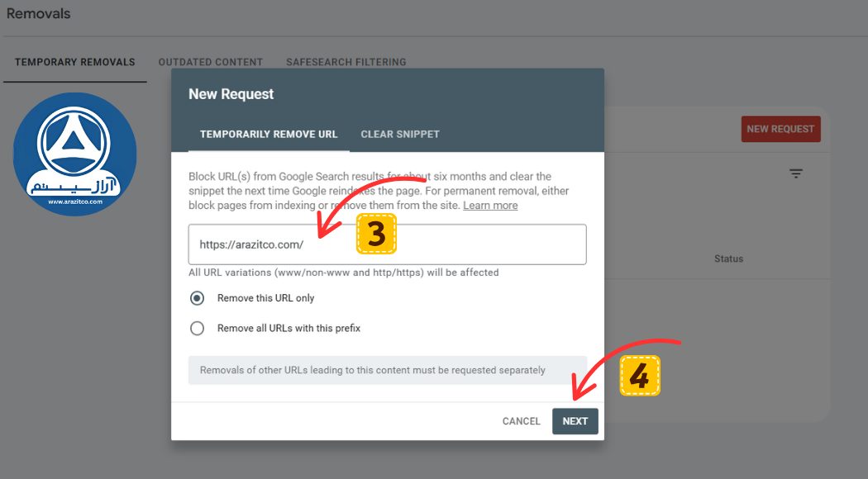Click the New Request dialog title
This screenshot has height=479, width=868.
click(x=231, y=94)
